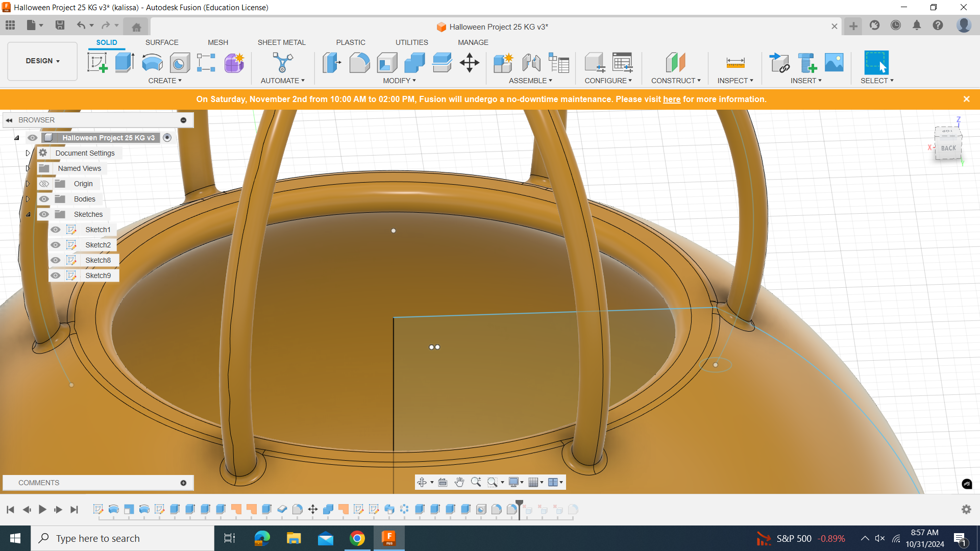This screenshot has height=551, width=980.
Task: Switch to the UTILITIES tab
Action: pyautogui.click(x=412, y=42)
